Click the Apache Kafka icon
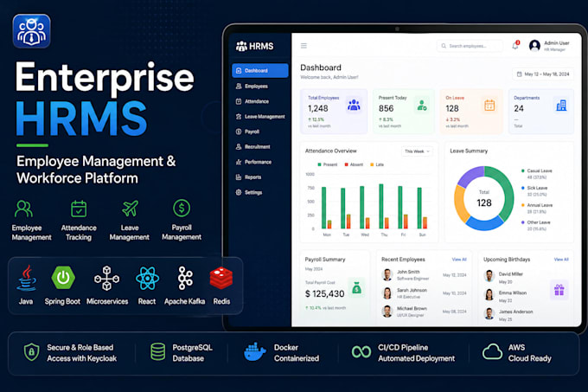The height and width of the screenshot is (392, 588). click(x=185, y=279)
